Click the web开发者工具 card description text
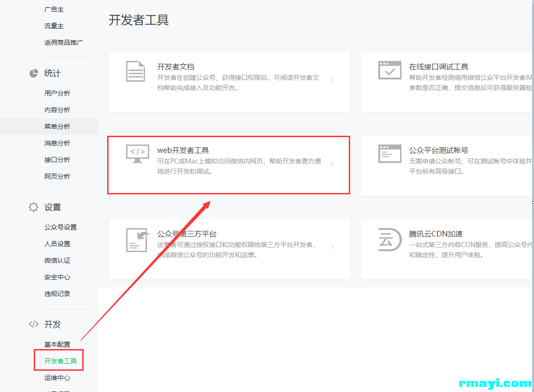This screenshot has height=392, width=534. tap(239, 166)
